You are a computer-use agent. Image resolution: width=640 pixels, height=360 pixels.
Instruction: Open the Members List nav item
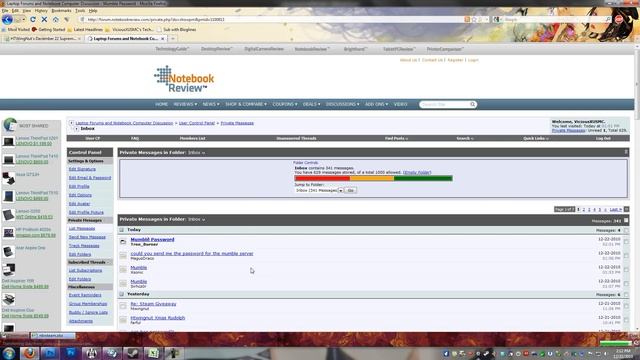(x=193, y=138)
